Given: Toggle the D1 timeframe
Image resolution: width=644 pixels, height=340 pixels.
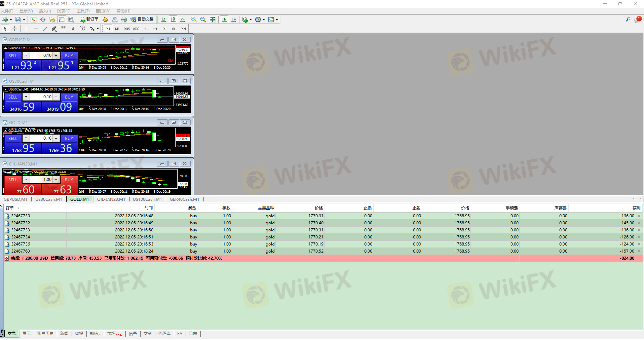Looking at the screenshot, I should click(x=164, y=29).
